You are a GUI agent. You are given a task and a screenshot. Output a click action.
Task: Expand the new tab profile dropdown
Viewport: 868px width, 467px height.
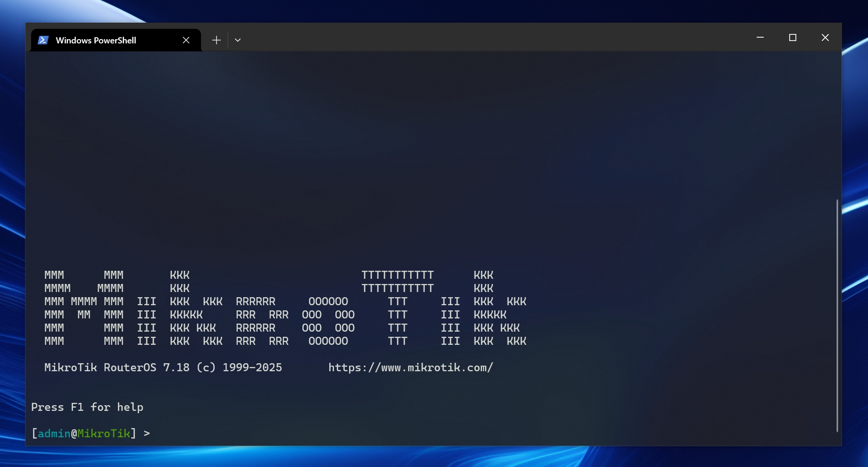(x=238, y=40)
